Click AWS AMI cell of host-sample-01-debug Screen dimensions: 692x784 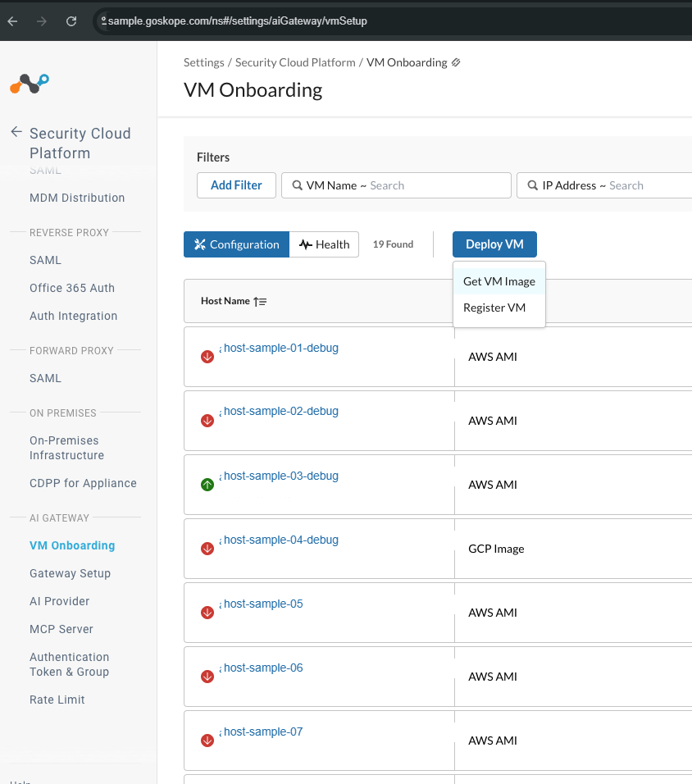pyautogui.click(x=493, y=357)
